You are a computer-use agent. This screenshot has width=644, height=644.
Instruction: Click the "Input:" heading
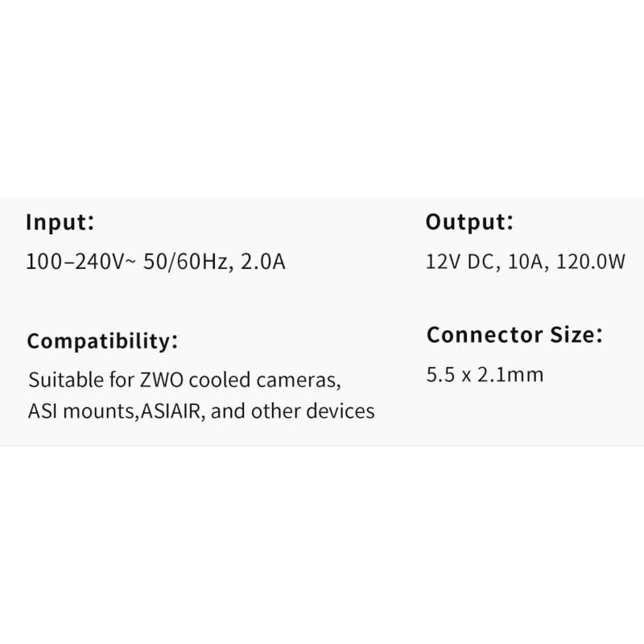tap(60, 221)
